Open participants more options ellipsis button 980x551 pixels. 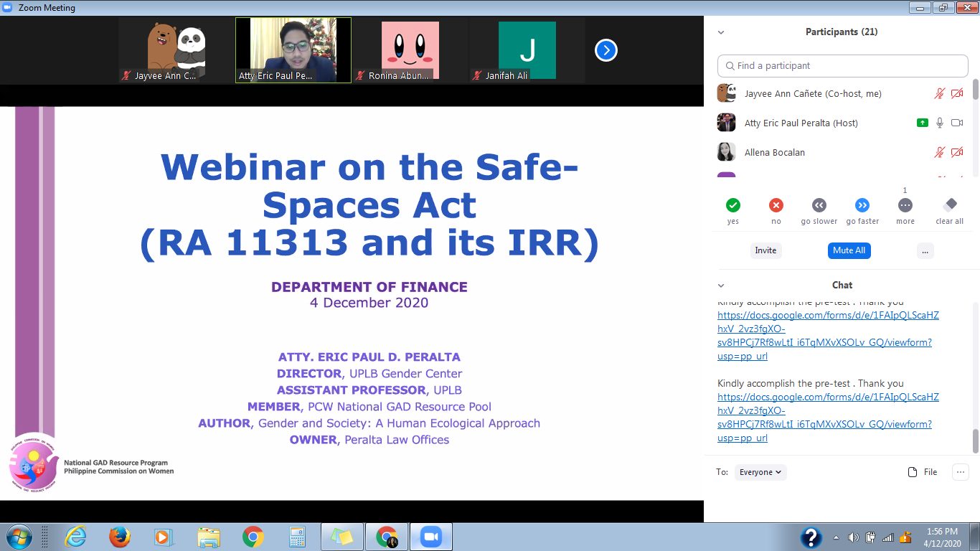pos(925,250)
